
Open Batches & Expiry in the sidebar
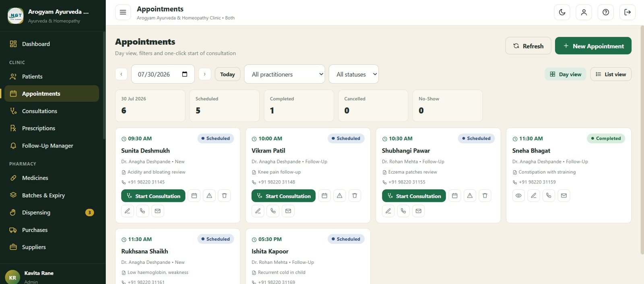[x=52, y=195]
